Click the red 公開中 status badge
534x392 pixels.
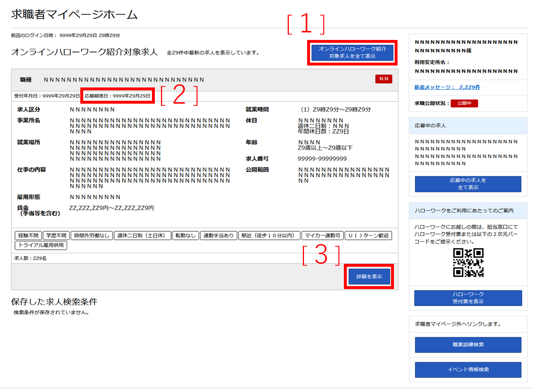click(x=464, y=103)
